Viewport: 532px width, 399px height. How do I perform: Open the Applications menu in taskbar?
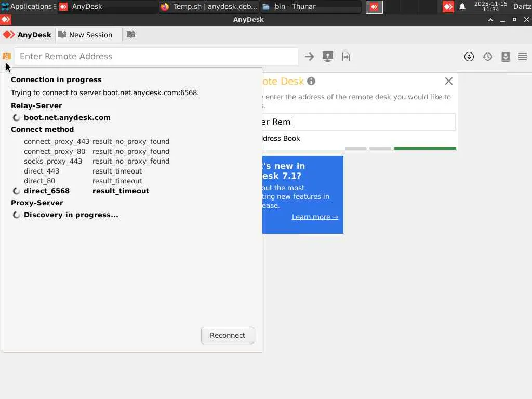point(28,6)
